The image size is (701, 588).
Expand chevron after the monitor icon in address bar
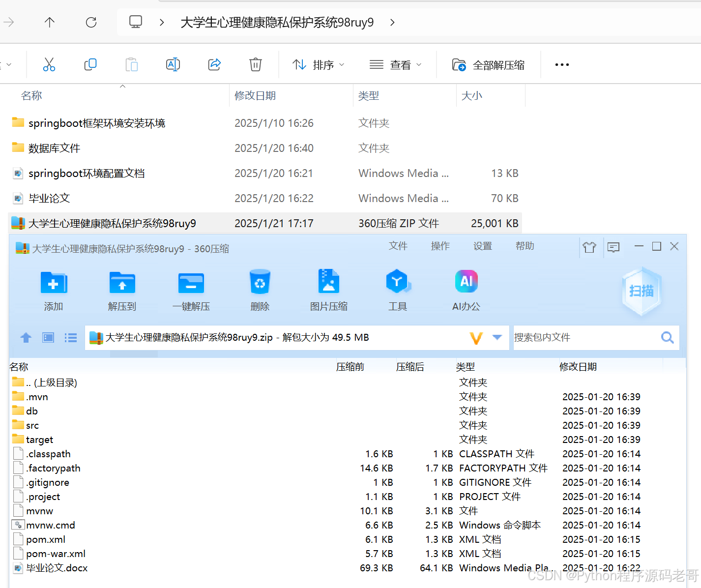coord(162,22)
